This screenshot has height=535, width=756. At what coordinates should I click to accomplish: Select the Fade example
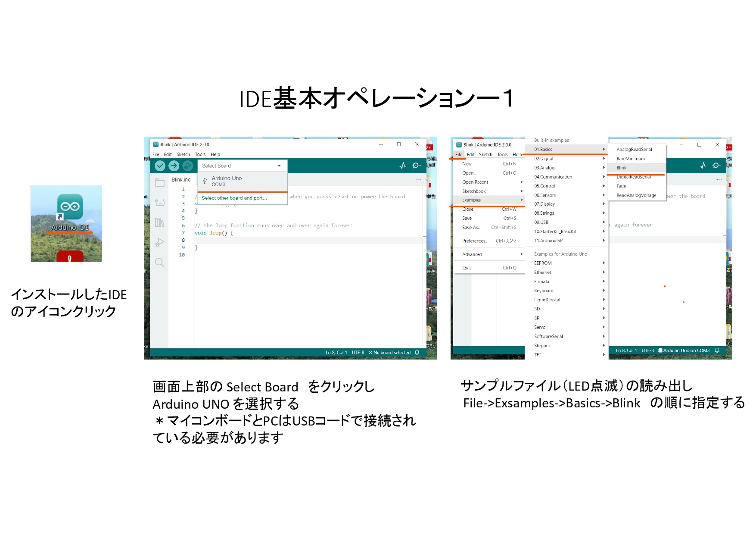coord(638,186)
